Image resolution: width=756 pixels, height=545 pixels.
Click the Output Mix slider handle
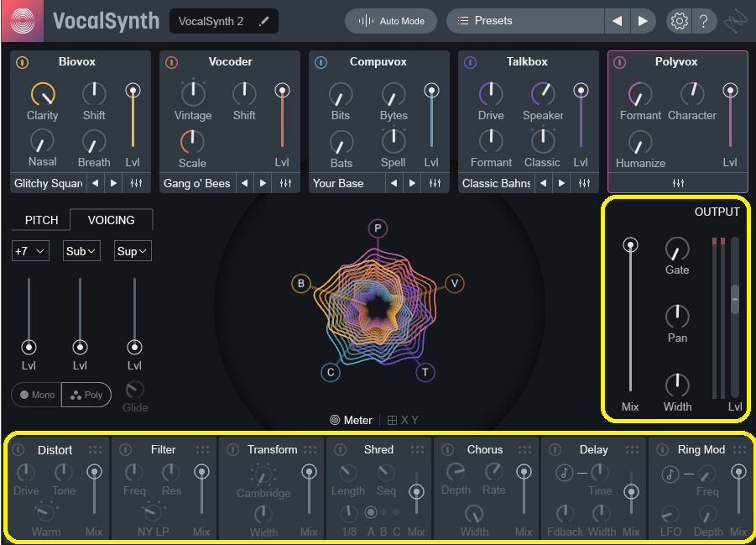(630, 245)
